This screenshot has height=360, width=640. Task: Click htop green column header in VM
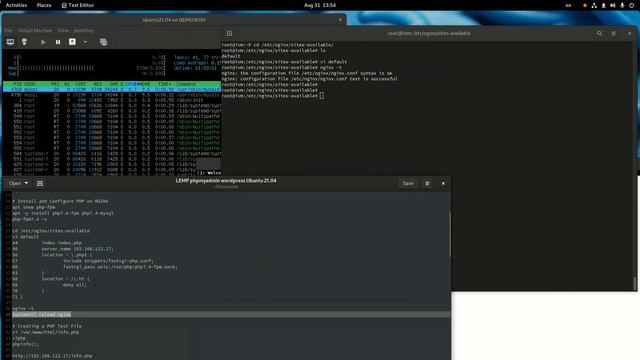[112, 84]
